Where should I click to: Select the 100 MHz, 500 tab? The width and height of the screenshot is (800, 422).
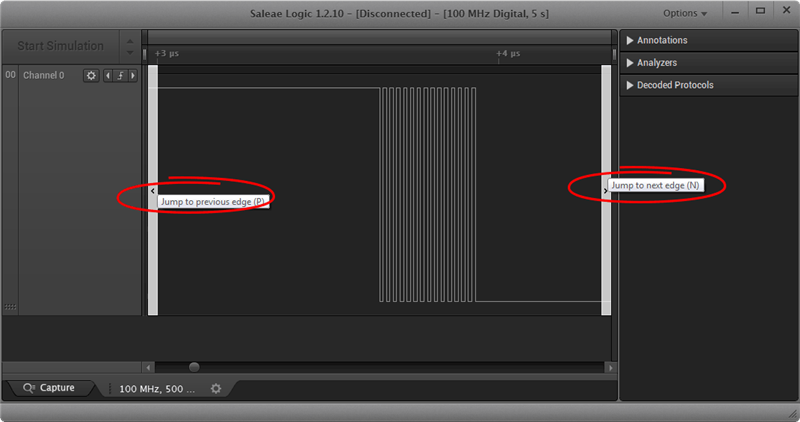(157, 389)
